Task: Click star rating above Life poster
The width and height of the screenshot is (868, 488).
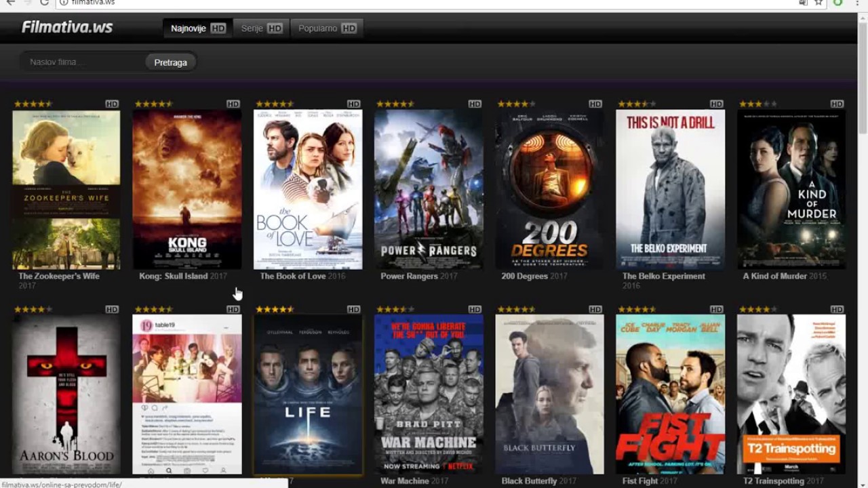Action: pos(274,309)
